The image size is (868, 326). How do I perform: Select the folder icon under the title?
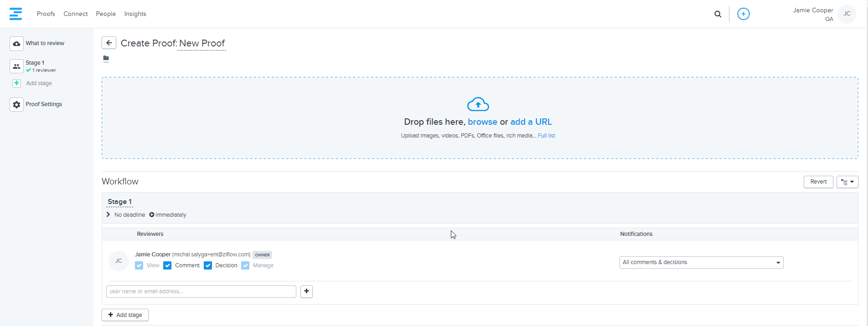[106, 58]
